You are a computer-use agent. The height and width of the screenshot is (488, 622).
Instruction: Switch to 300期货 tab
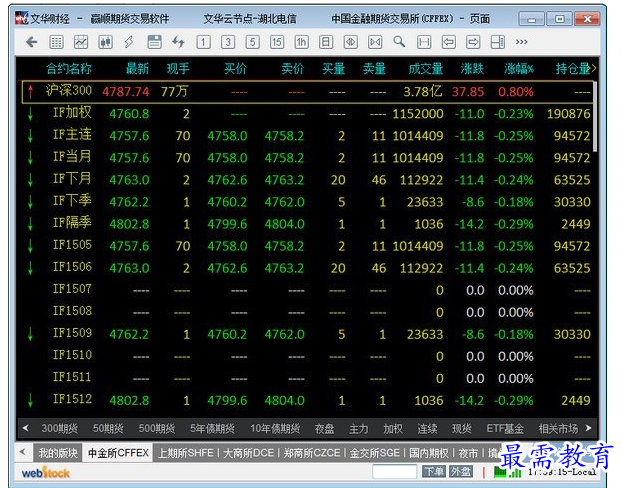pos(60,428)
